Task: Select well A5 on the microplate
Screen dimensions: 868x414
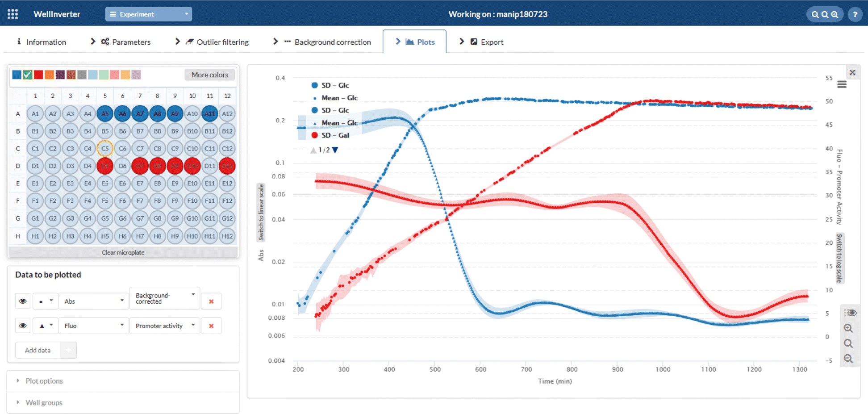Action: coord(105,114)
